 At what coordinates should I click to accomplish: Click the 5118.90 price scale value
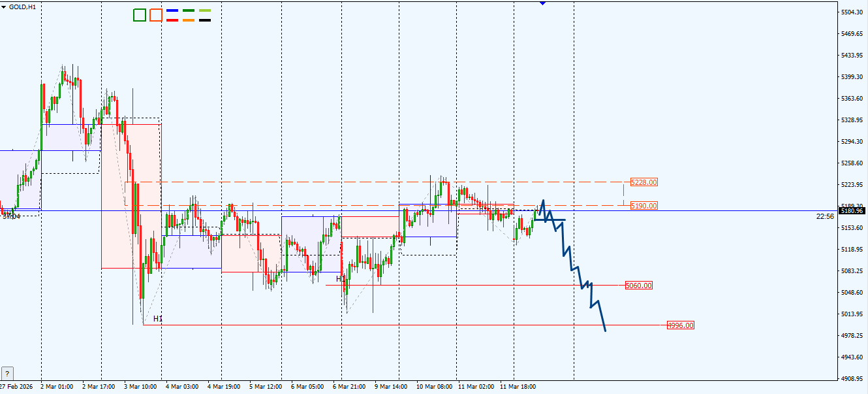tap(853, 250)
